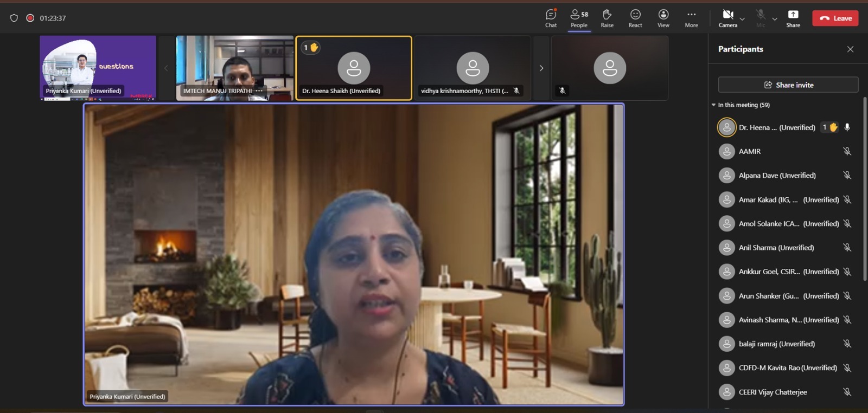Collapse the 'In this meeting (59)' list
Image resolution: width=868 pixels, height=413 pixels.
pos(713,105)
